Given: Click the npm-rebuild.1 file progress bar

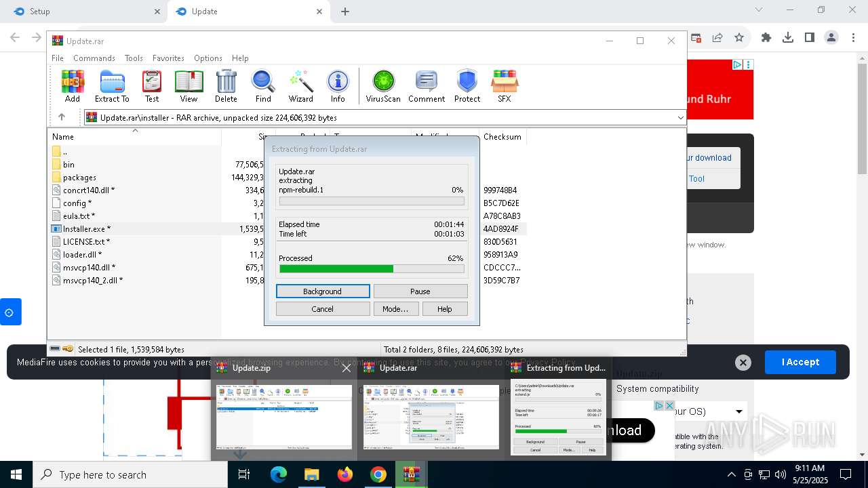Looking at the screenshot, I should 372,201.
